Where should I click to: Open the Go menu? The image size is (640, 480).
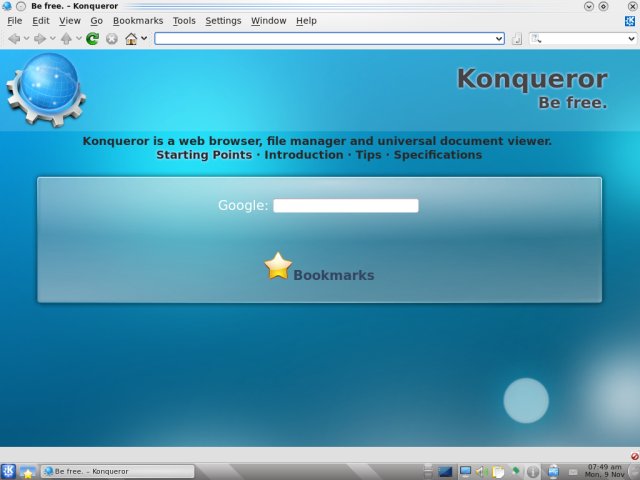(x=97, y=21)
